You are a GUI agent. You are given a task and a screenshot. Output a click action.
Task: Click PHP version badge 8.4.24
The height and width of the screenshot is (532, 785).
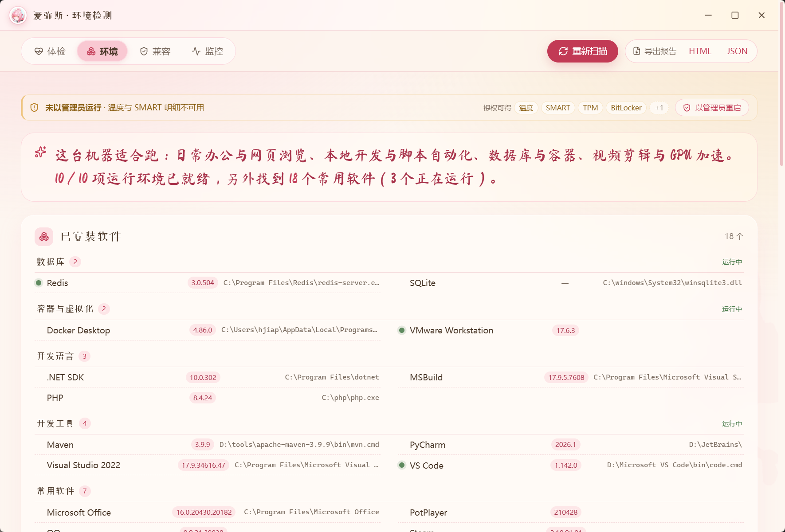click(x=203, y=398)
